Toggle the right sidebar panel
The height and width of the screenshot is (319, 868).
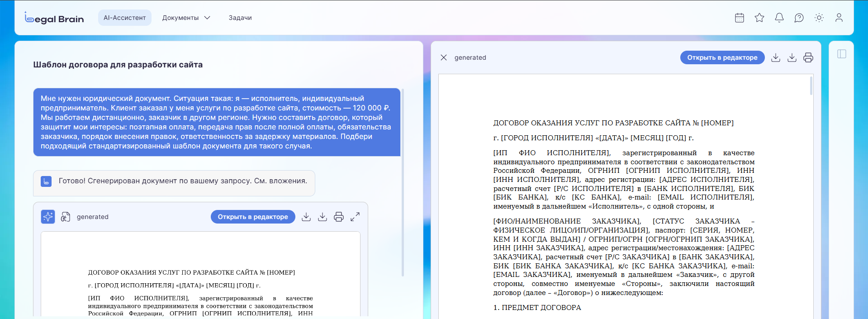pos(842,54)
